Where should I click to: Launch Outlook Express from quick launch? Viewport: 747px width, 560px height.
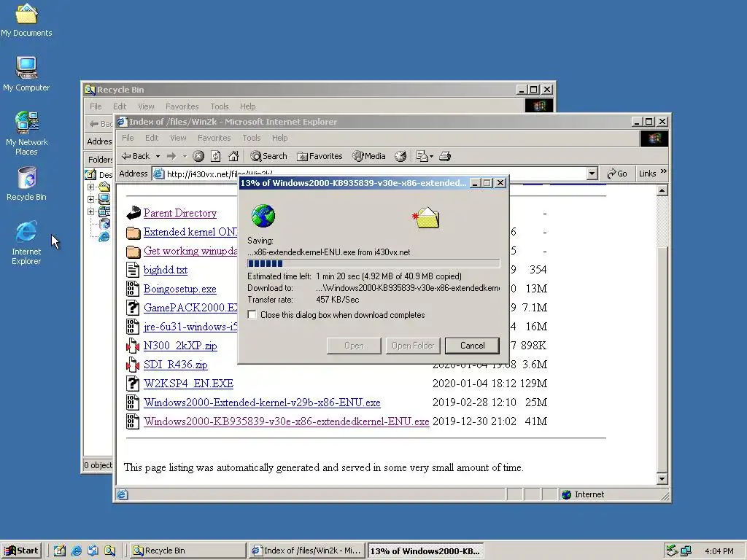click(x=93, y=551)
